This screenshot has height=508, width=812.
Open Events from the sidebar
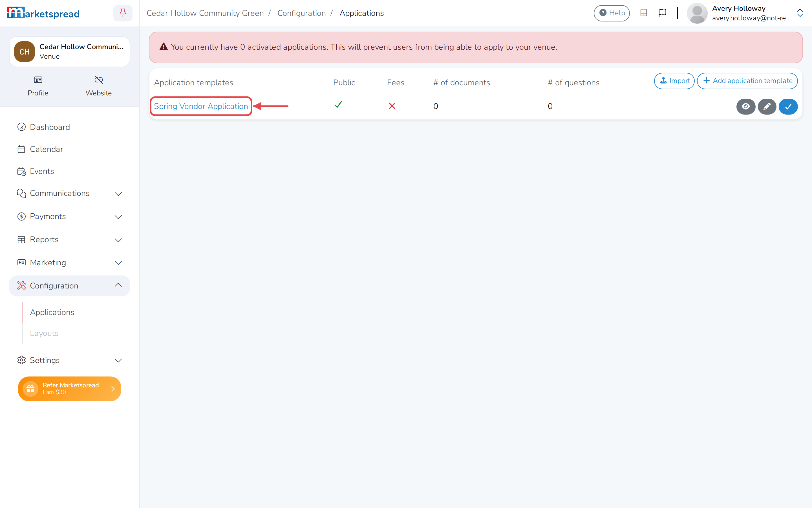point(42,171)
